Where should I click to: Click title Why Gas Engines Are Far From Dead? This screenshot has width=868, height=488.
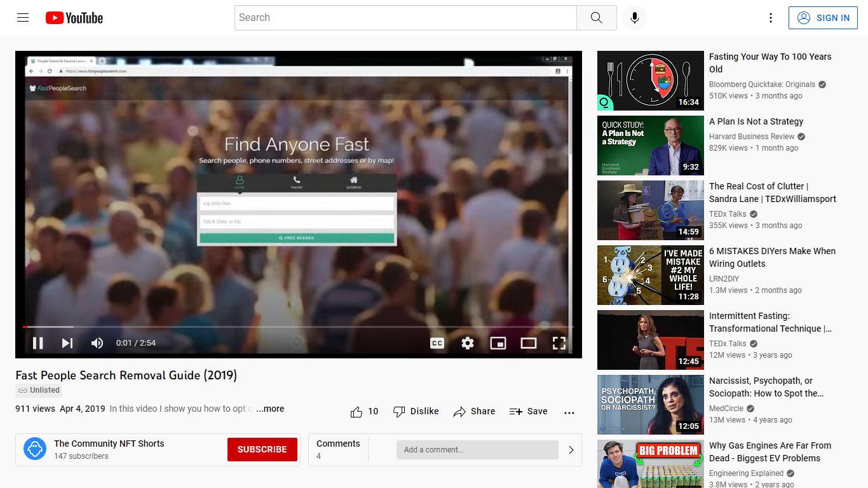pos(770,452)
